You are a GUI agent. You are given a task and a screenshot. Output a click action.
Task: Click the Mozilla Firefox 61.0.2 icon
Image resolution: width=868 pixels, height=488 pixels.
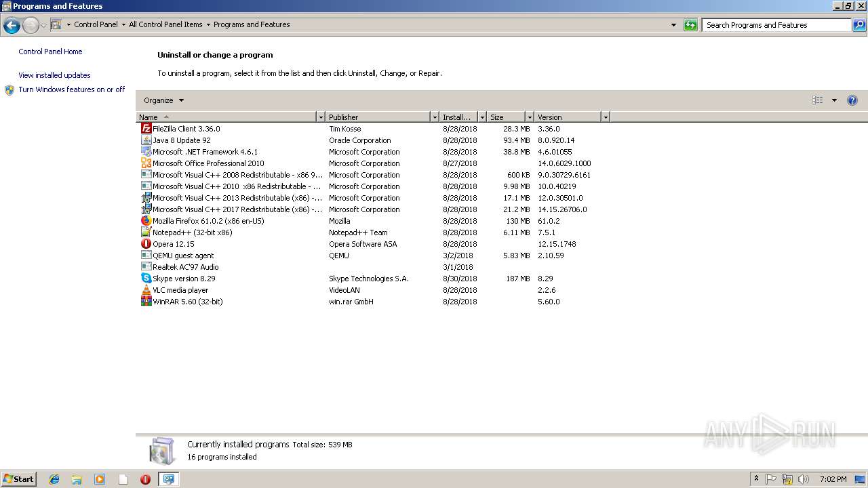[x=146, y=220]
